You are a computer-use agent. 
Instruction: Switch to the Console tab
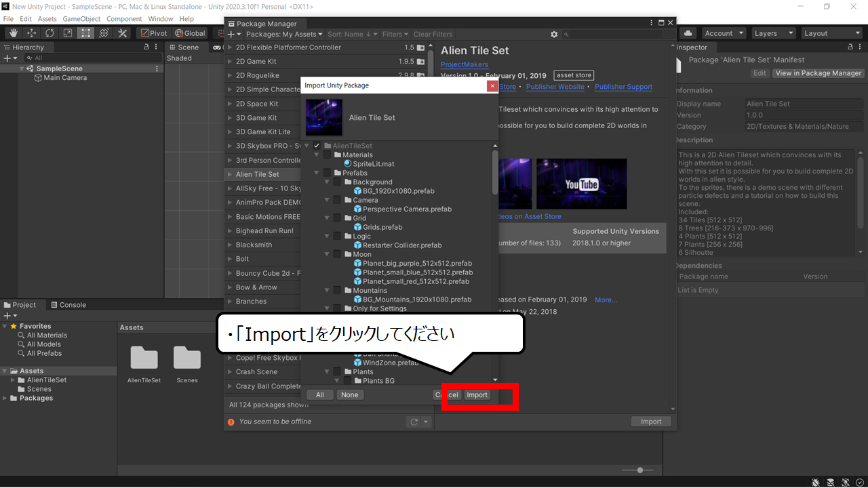pyautogui.click(x=68, y=305)
